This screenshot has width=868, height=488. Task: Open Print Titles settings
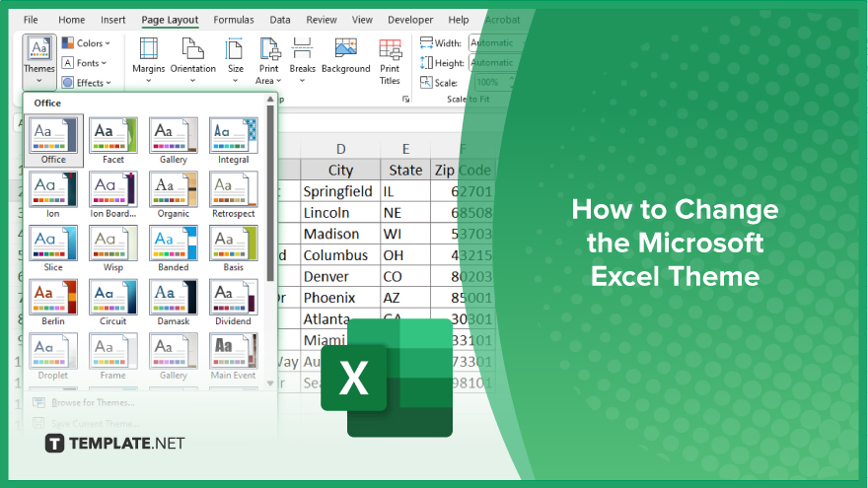coord(390,61)
